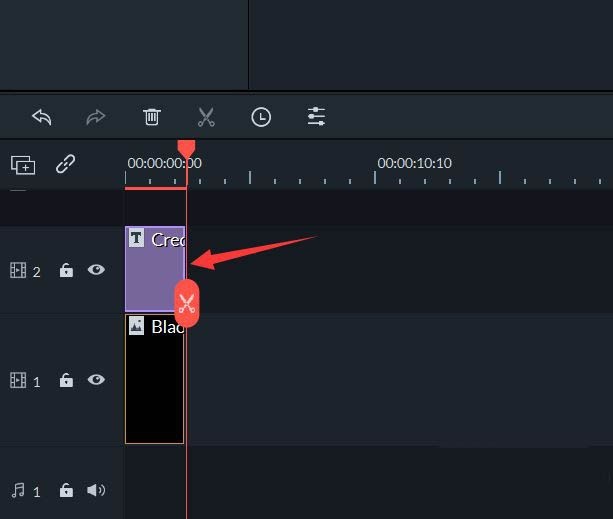Screen dimensions: 613x519
Task: Open the clock Speed/Duration icon
Action: tap(261, 117)
